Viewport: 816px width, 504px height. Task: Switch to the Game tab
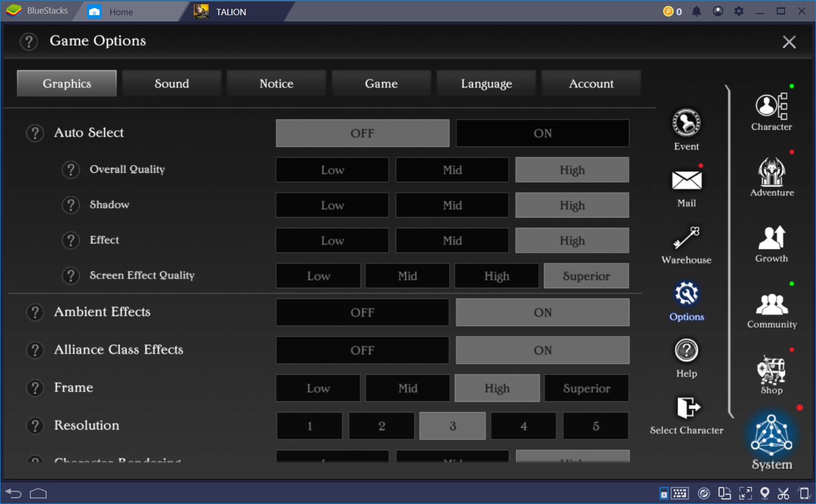[381, 84]
